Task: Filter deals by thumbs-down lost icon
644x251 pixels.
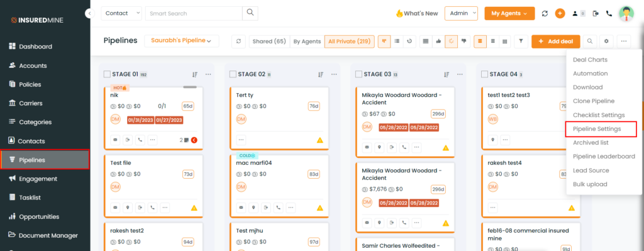Action: click(x=464, y=41)
